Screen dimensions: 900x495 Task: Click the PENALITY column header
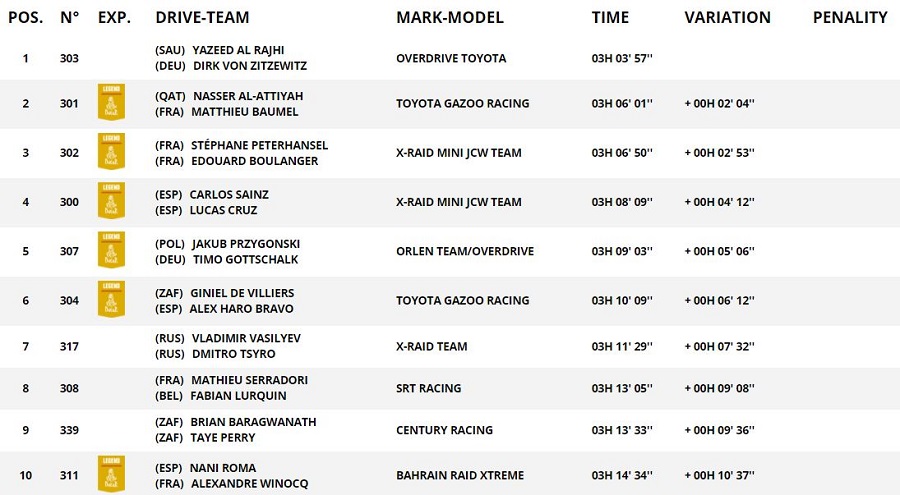coord(850,17)
